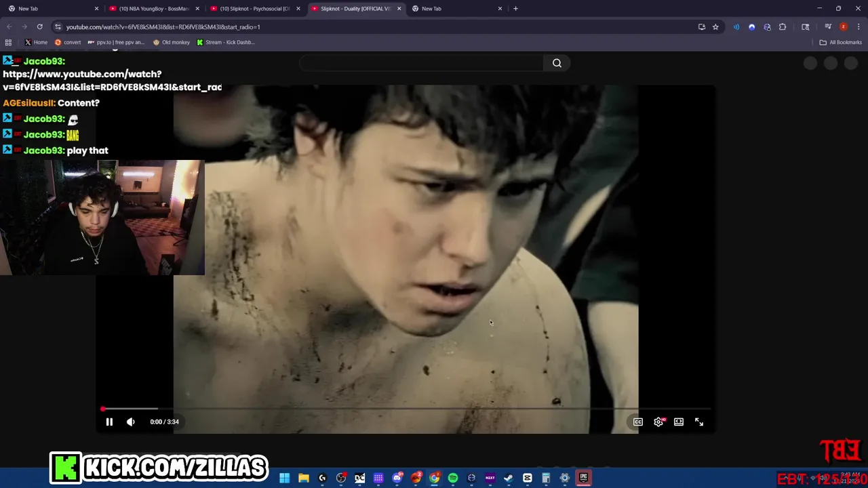Open Steam from the taskbar

pos(509,479)
